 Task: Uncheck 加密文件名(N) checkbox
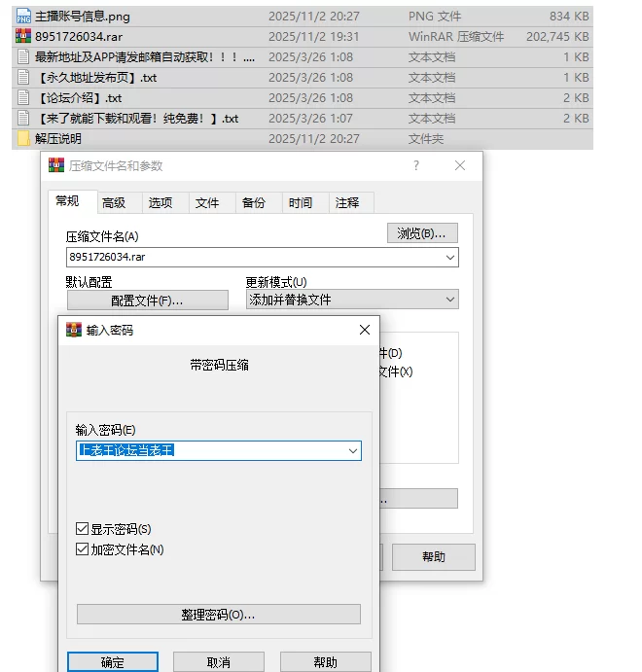pyautogui.click(x=82, y=549)
